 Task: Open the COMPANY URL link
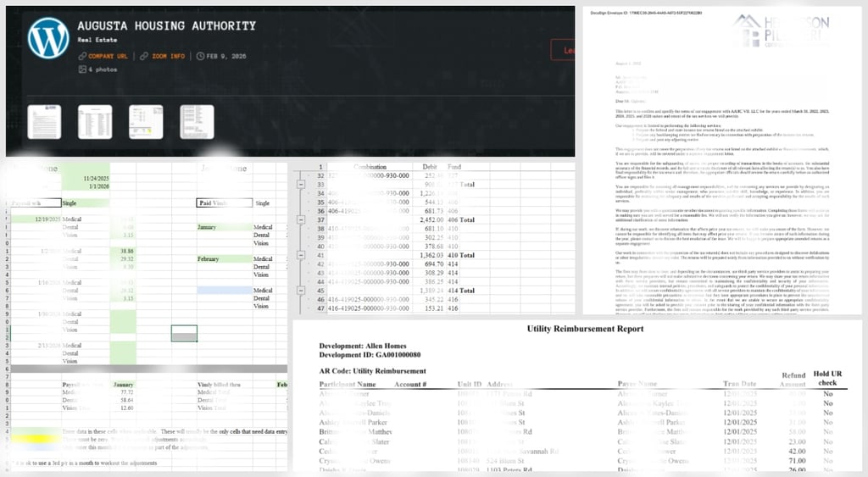click(108, 57)
